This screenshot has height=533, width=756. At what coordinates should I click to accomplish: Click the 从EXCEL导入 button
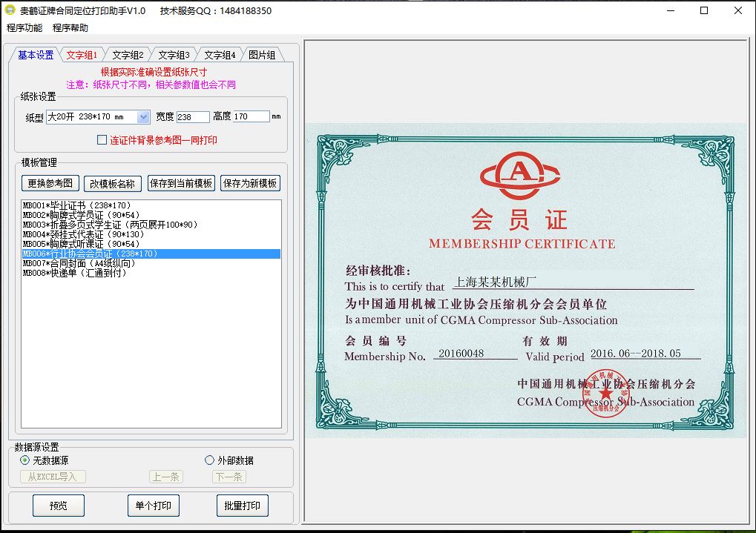click(53, 477)
